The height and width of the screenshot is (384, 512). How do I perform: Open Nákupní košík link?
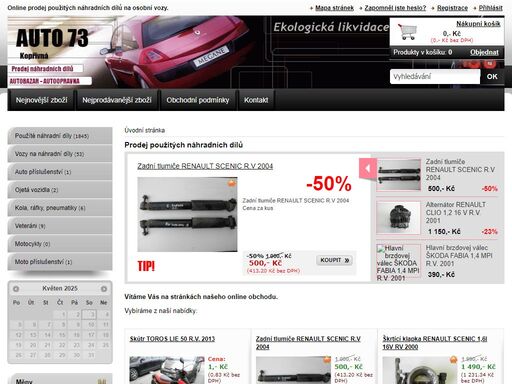tap(478, 24)
